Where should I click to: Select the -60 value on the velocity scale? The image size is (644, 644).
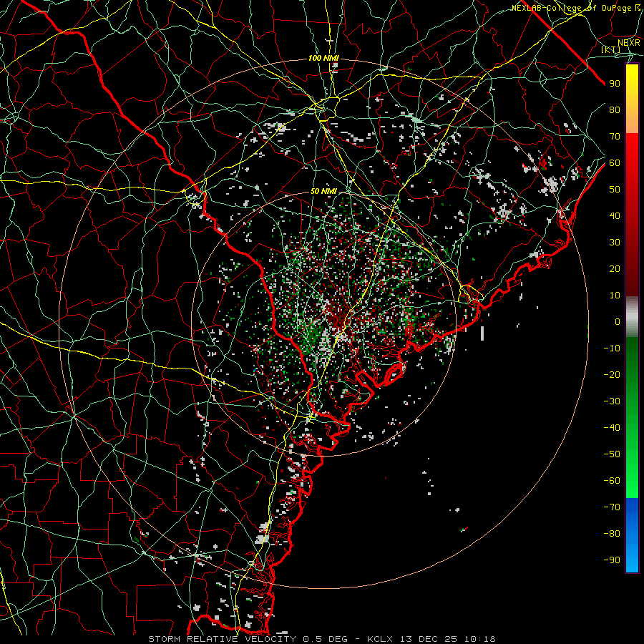612,481
